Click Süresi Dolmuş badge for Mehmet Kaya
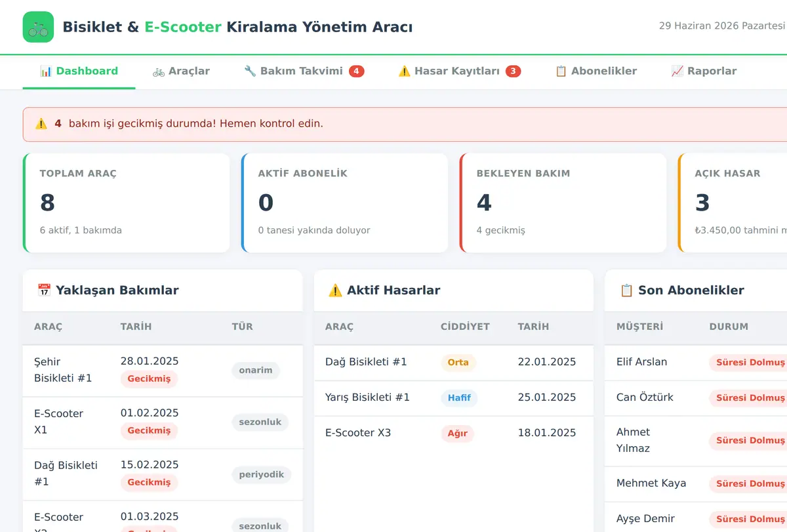Image resolution: width=787 pixels, height=532 pixels. 748,483
